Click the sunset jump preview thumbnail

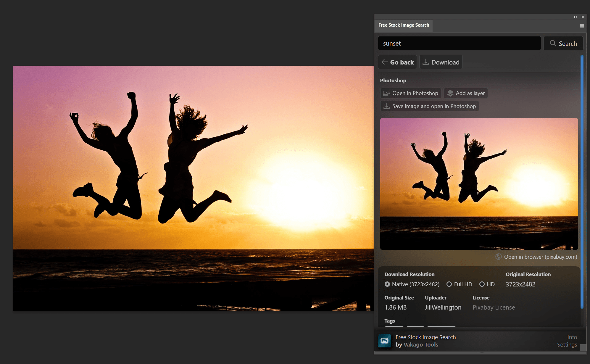coord(479,183)
